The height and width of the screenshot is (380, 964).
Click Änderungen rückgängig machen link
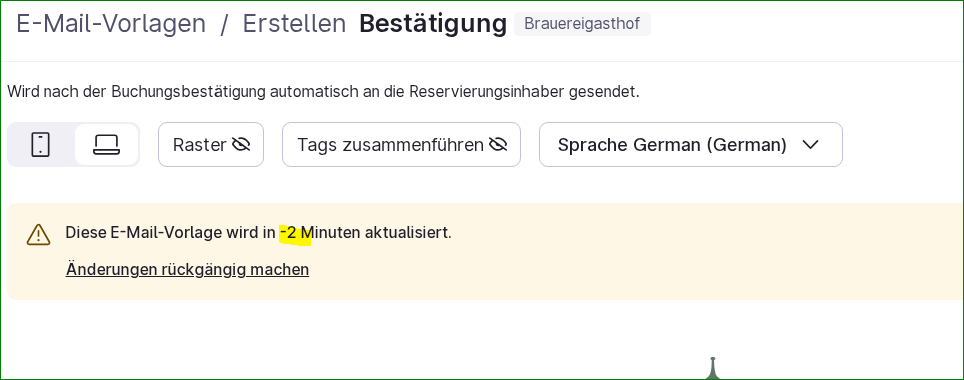pyautogui.click(x=188, y=269)
